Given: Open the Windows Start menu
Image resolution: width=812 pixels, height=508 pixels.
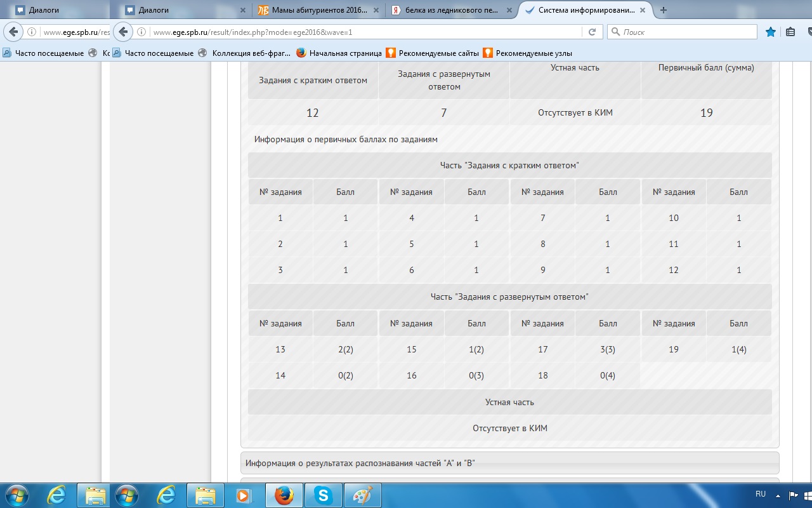Looking at the screenshot, I should 127,495.
